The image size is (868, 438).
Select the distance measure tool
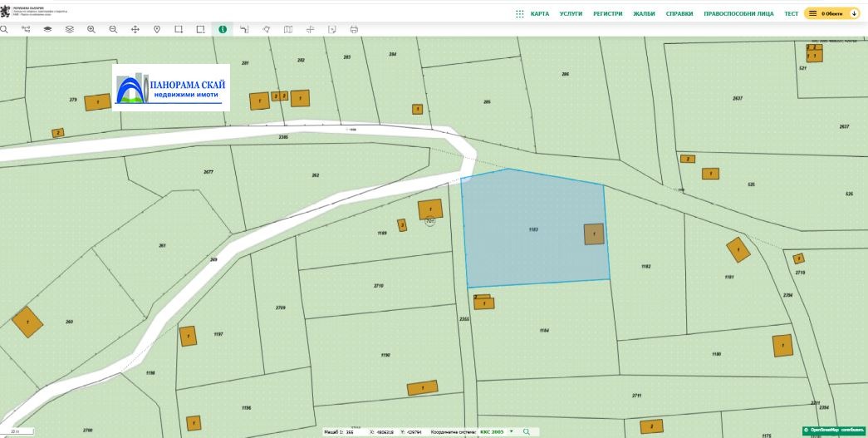244,29
